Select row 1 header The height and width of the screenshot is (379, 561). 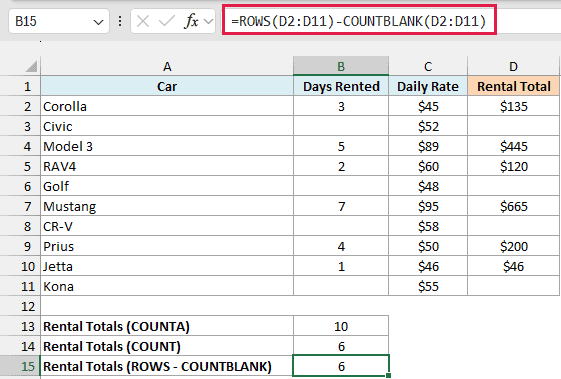[x=20, y=86]
